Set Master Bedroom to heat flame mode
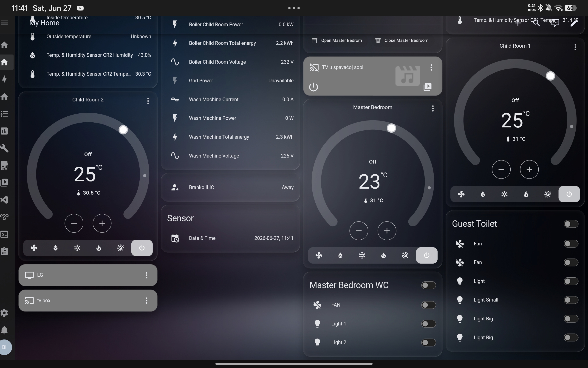The width and height of the screenshot is (588, 368). coord(383,255)
